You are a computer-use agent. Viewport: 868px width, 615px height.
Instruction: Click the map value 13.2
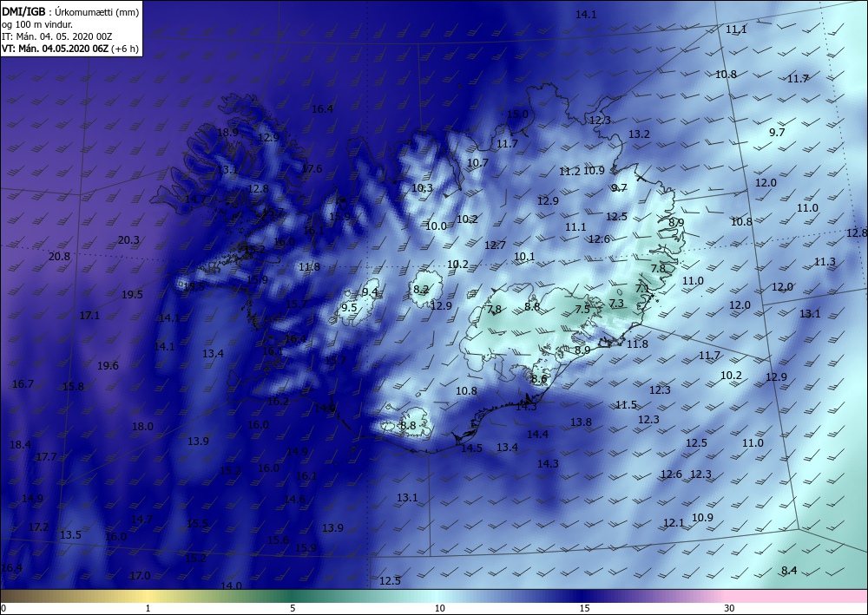639,134
